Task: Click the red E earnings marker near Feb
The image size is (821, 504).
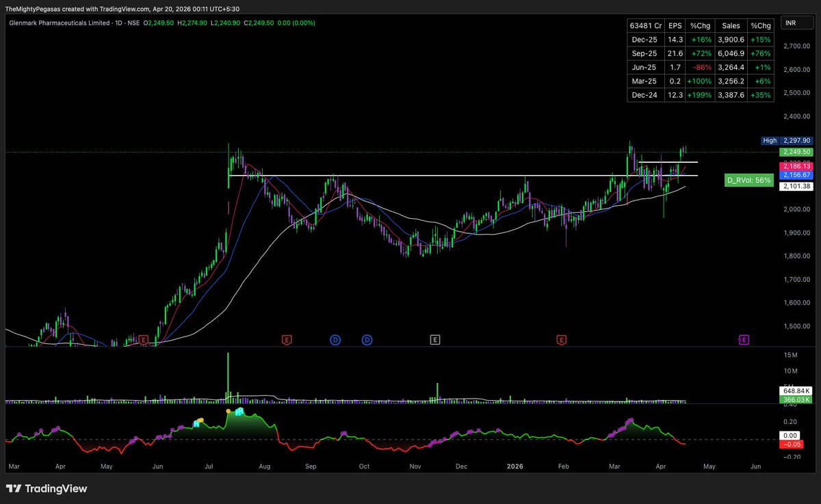Action: (561, 339)
